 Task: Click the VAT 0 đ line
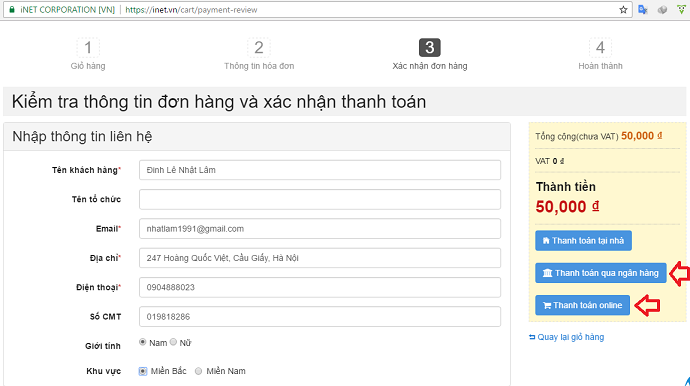[550, 161]
